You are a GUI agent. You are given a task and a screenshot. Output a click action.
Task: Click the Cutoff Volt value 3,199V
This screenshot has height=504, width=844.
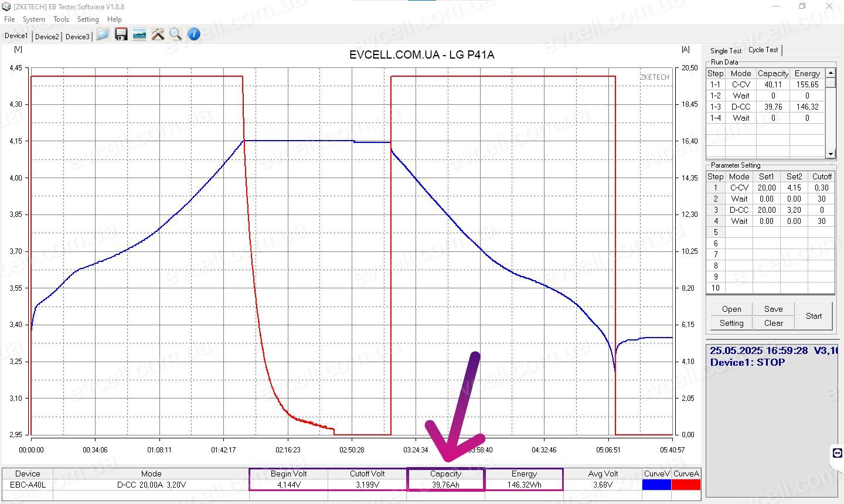click(367, 485)
